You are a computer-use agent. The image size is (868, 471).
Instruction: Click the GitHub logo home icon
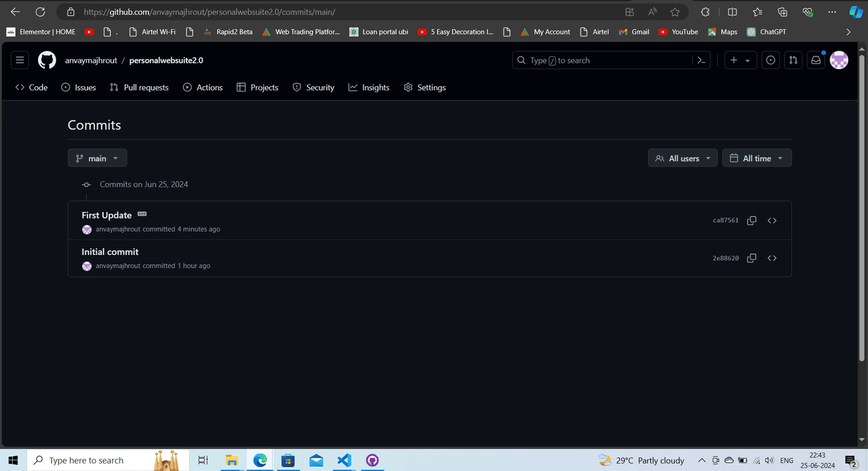coord(47,60)
